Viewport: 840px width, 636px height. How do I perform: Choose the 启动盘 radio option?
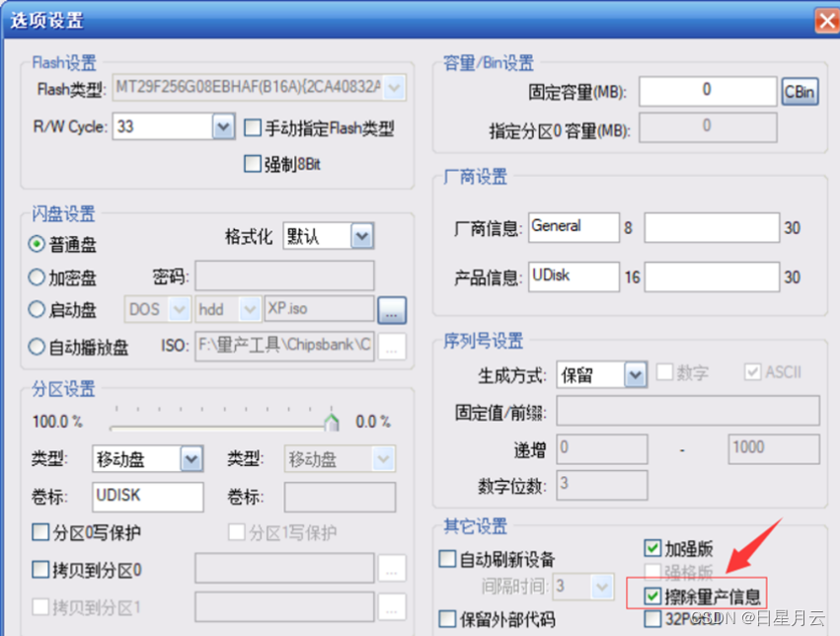click(x=37, y=309)
